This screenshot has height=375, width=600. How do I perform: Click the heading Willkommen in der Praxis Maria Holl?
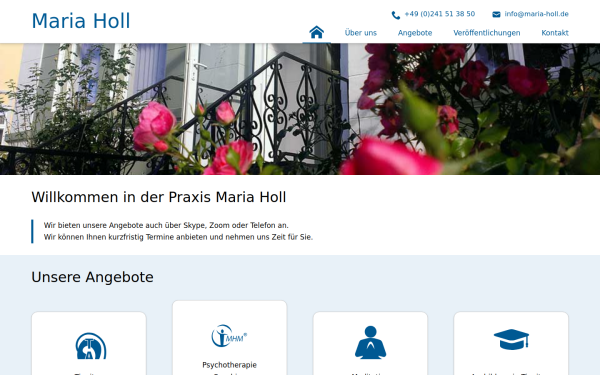(x=159, y=197)
